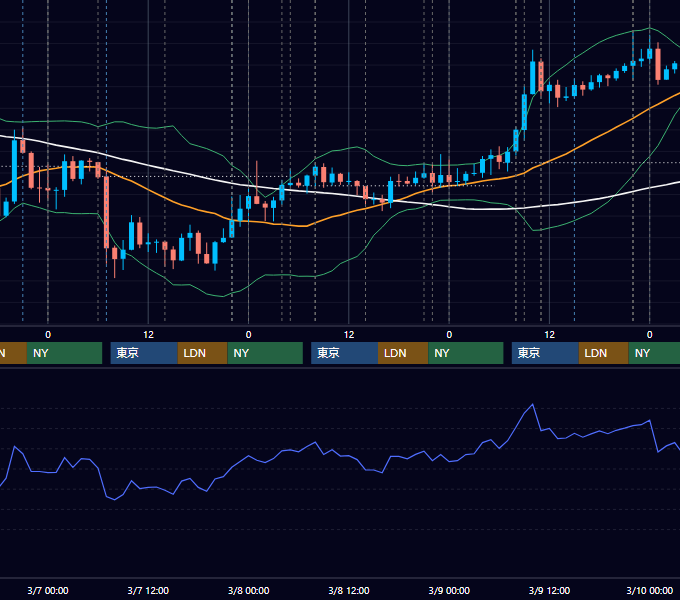Select the LDN session block on 3/8

click(403, 353)
